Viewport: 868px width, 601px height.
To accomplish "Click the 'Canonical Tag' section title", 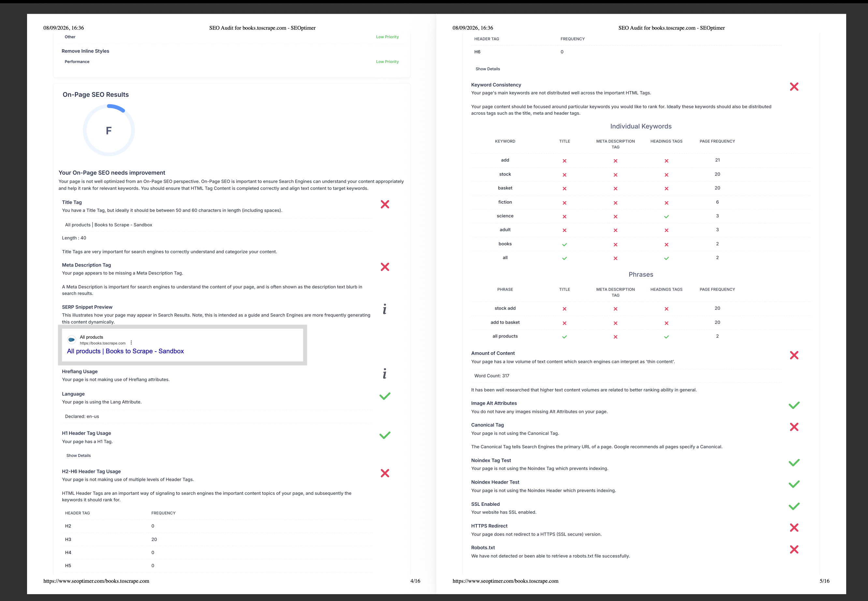I will tap(487, 425).
